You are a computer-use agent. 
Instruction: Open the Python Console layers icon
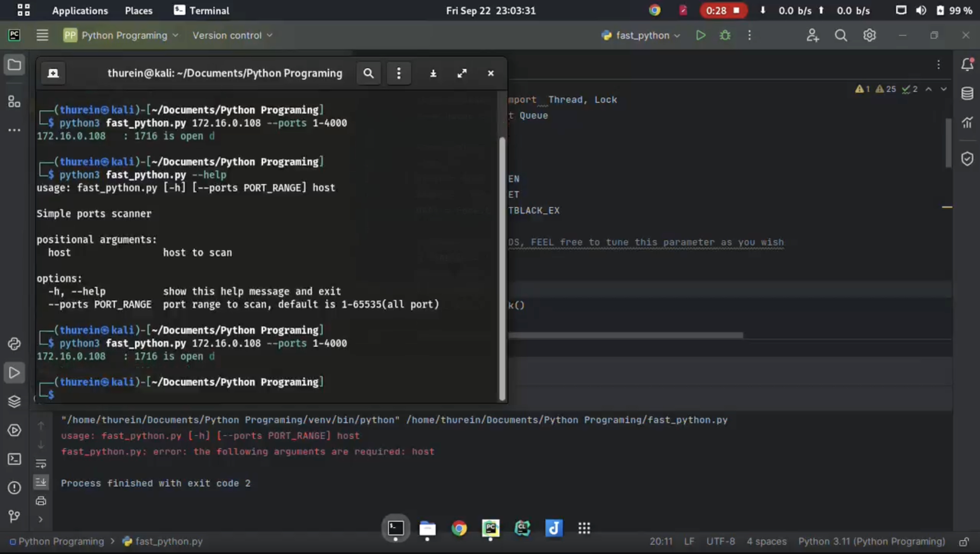click(14, 401)
